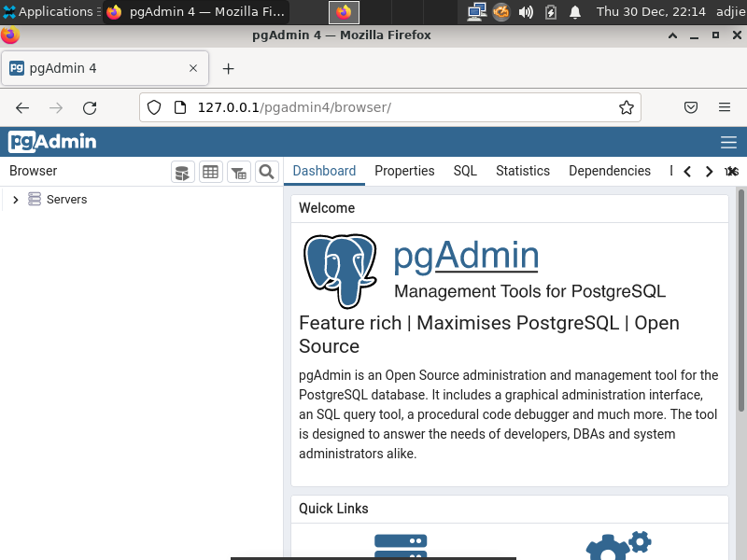This screenshot has height=560, width=747.
Task: Go back with Firefox back arrow
Action: coord(22,108)
